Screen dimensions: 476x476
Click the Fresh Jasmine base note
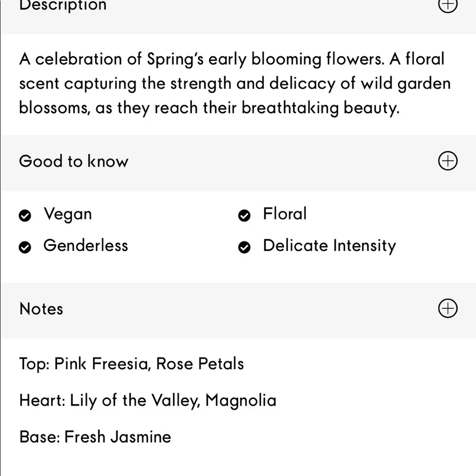pyautogui.click(x=118, y=437)
